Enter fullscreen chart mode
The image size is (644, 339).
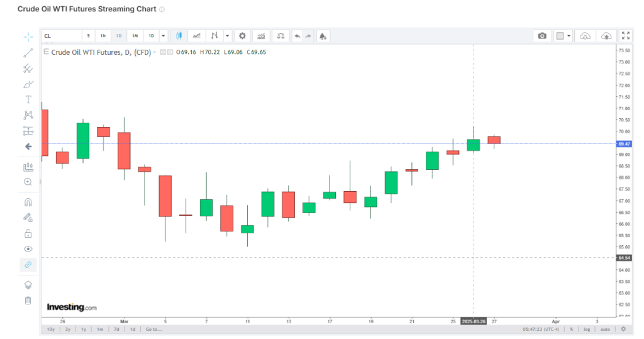coord(625,36)
